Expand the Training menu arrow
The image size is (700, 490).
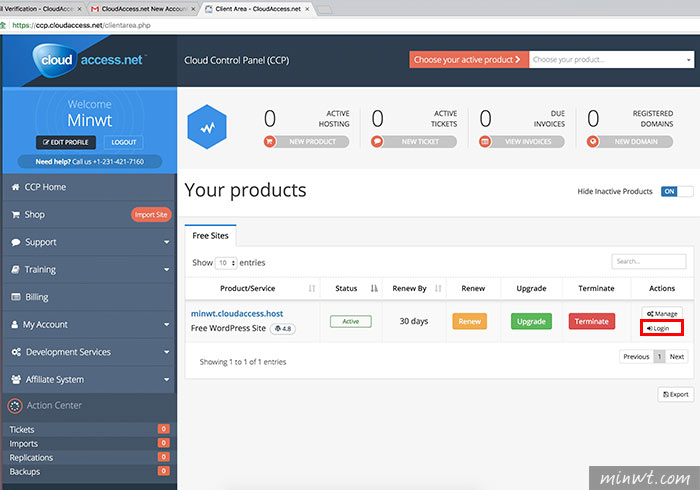tap(167, 270)
